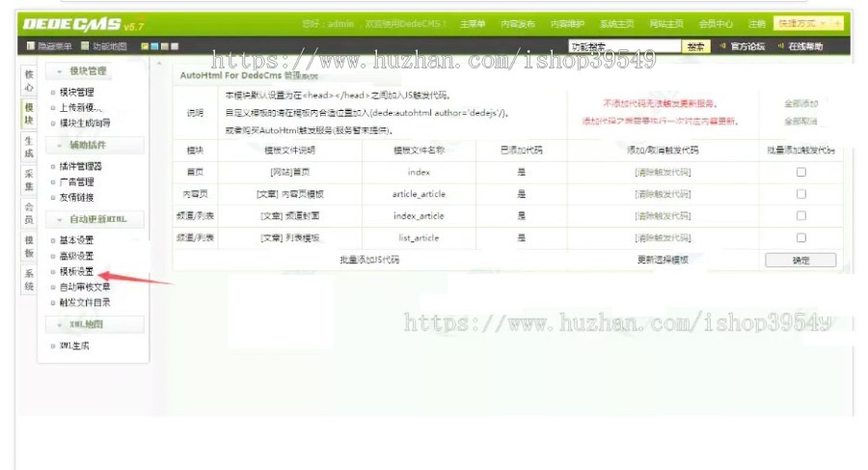The height and width of the screenshot is (470, 868).
Task: Switch to the 系统 sidebar tab
Action: 29,280
